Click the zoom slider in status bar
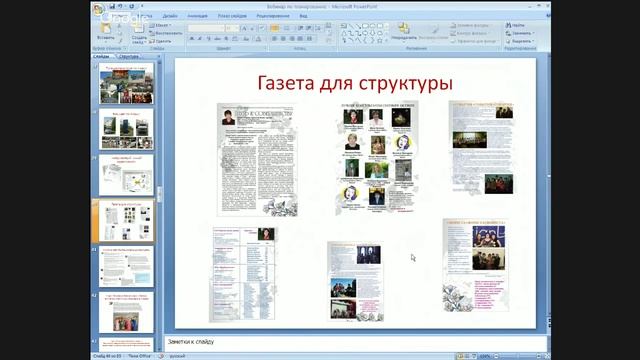This screenshot has height=360, width=640. (x=518, y=356)
